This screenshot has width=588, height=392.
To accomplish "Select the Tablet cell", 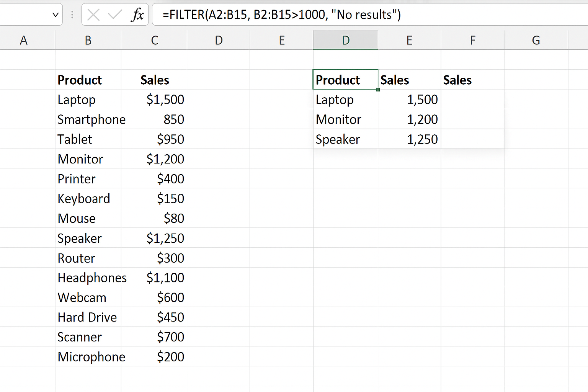I will coord(88,139).
